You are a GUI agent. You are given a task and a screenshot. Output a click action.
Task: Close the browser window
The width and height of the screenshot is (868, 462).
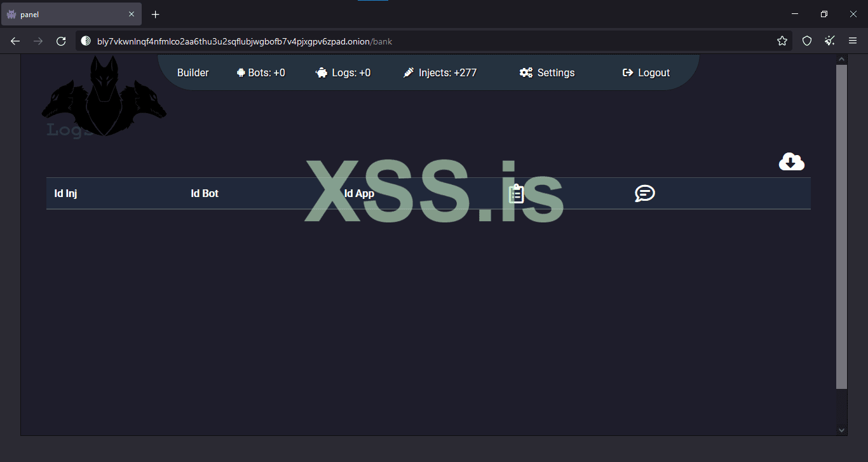(853, 14)
